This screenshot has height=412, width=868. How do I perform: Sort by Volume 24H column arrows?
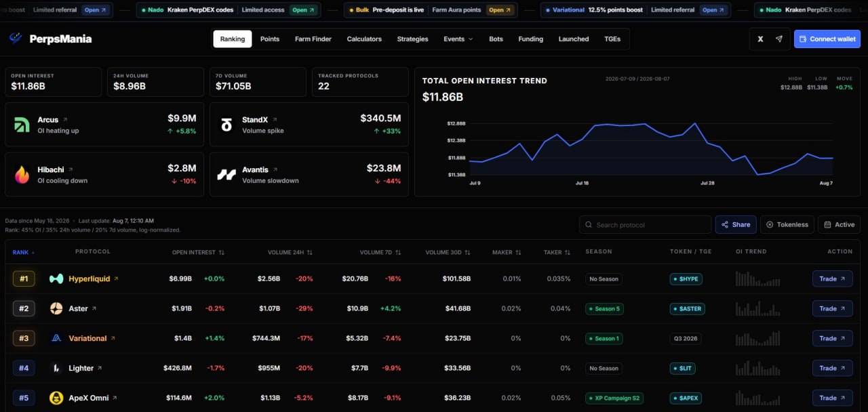tap(310, 252)
